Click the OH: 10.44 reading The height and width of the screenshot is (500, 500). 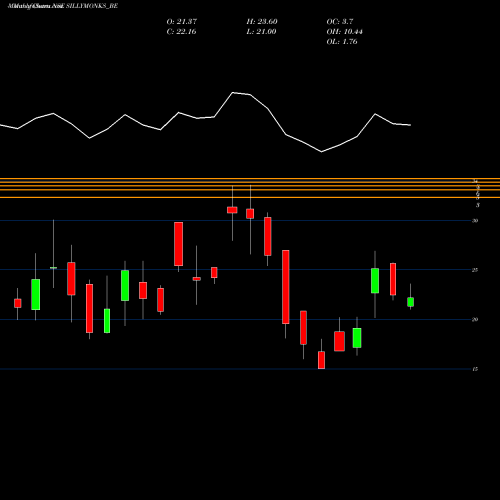click(344, 32)
